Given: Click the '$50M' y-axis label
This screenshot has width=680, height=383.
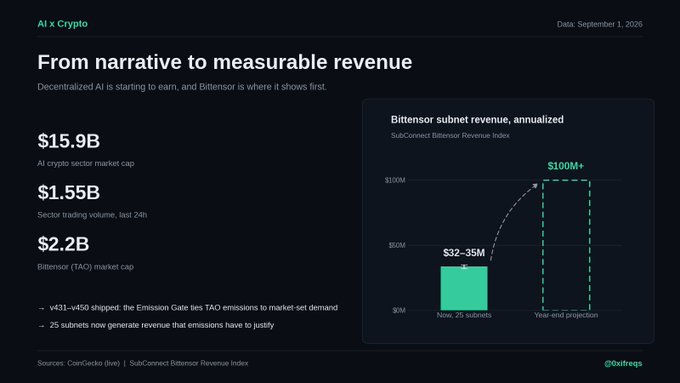Looking at the screenshot, I should click(x=397, y=246).
